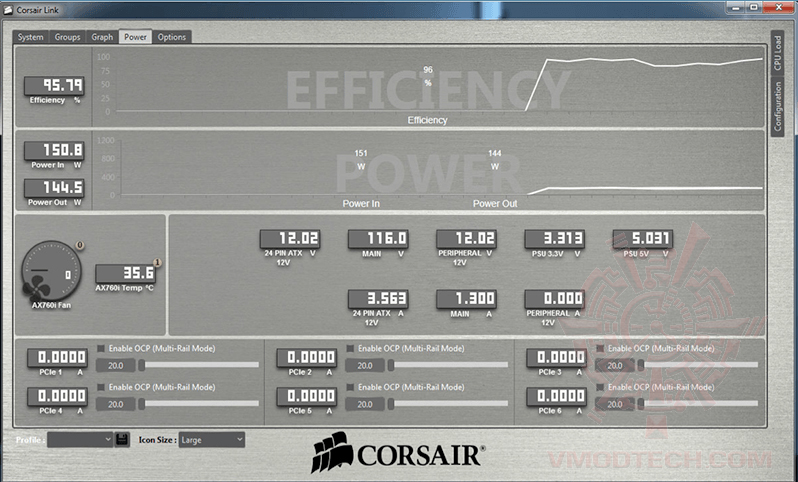Click the Corsair sails logo

click(330, 452)
